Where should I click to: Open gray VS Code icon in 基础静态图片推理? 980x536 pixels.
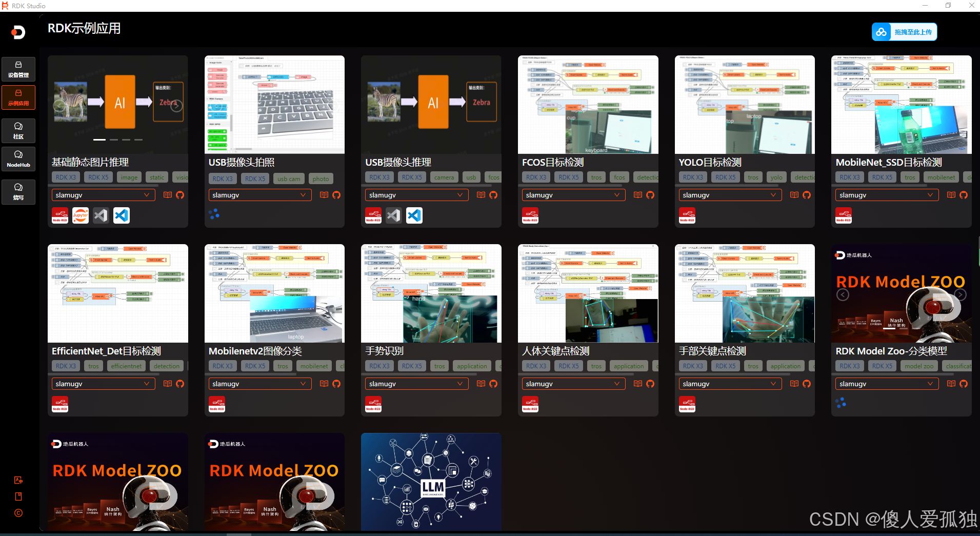pyautogui.click(x=101, y=215)
